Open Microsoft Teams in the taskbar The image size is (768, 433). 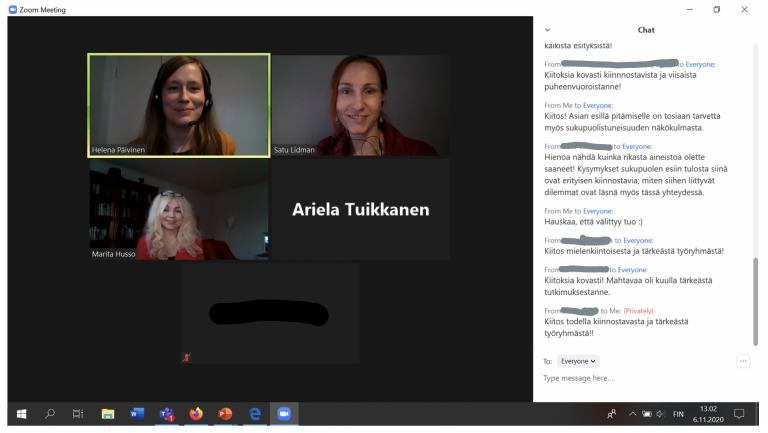[167, 414]
